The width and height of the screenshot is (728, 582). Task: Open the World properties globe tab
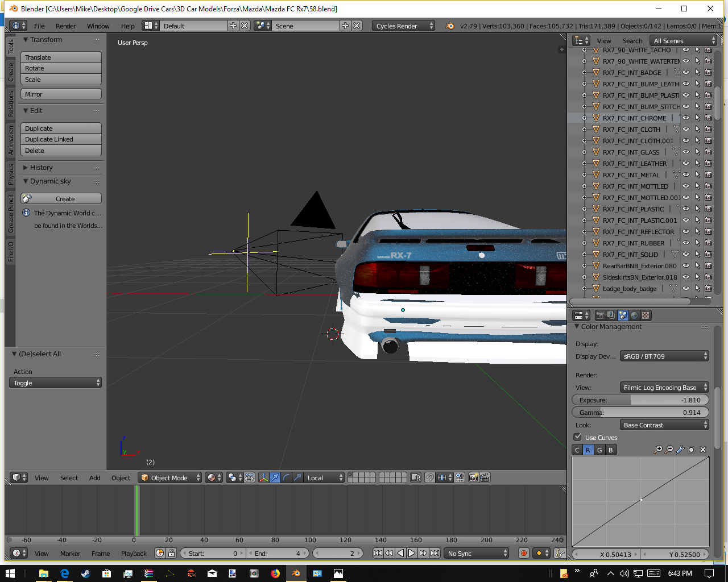[x=634, y=315]
